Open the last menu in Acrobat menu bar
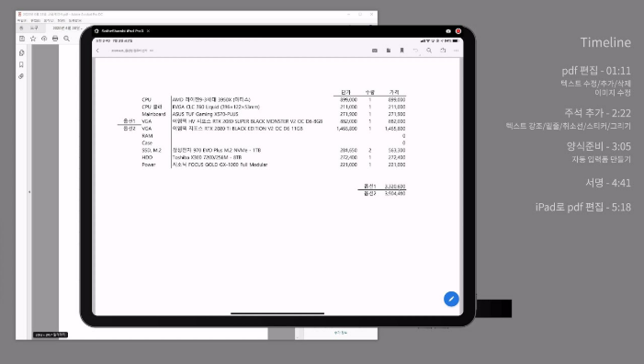The width and height of the screenshot is (644, 364). [74, 20]
